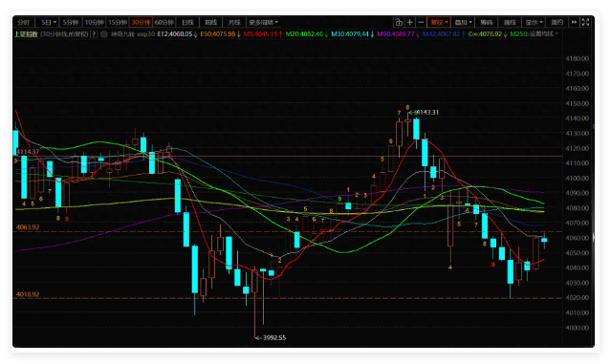The height and width of the screenshot is (364, 611).
Task: Expand the 更多周期 dropdown
Action: click(263, 22)
